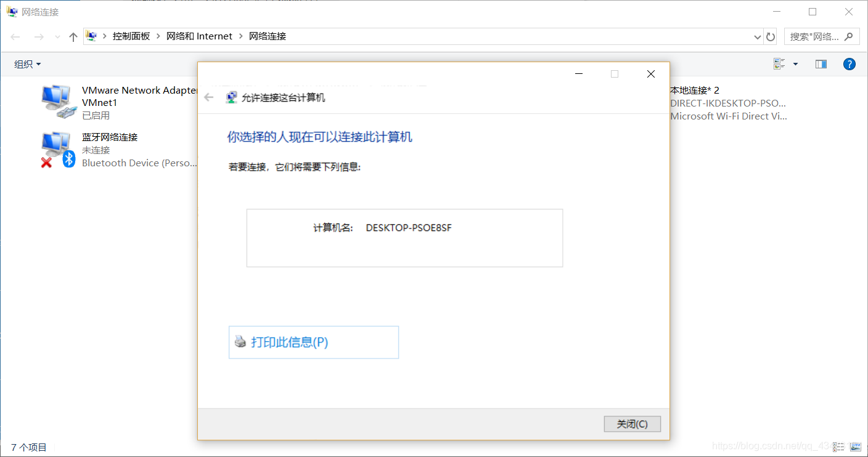
Task: Click the 7 个项目 status text
Action: point(29,448)
